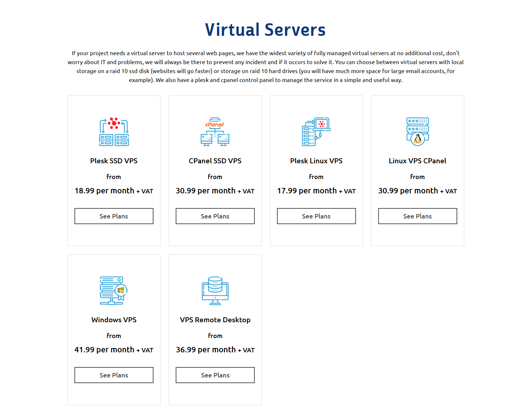Click the Plesk Linux VPS checklist icon

pyautogui.click(x=316, y=132)
